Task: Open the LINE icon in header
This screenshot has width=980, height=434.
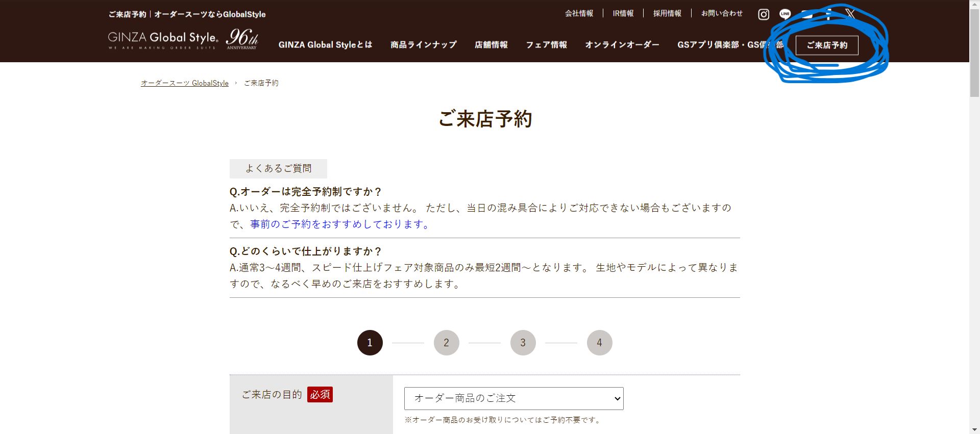Action: pyautogui.click(x=785, y=14)
